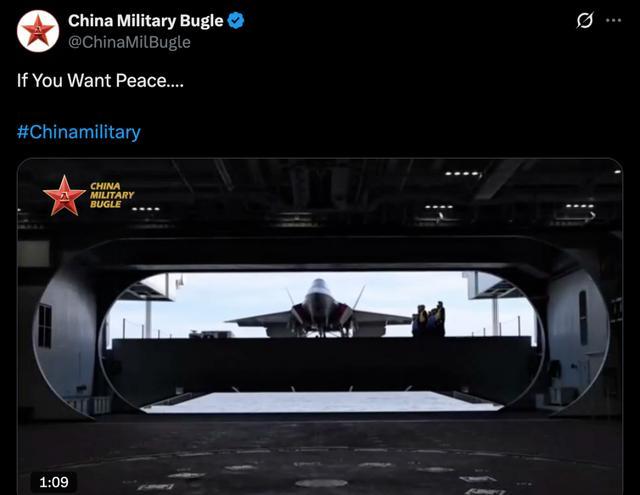Click the jet's left wing silhouette
Screen dimensions: 640x495
(261, 318)
